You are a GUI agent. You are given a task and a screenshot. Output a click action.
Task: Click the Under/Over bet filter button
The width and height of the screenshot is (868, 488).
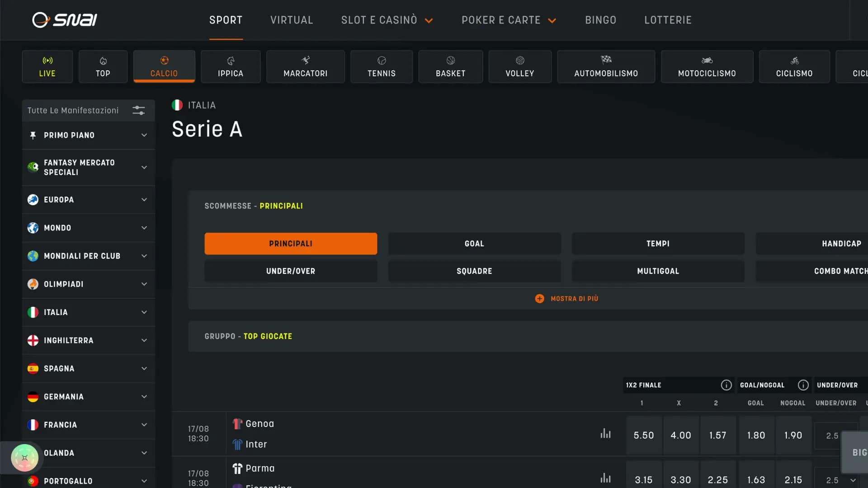coord(291,271)
